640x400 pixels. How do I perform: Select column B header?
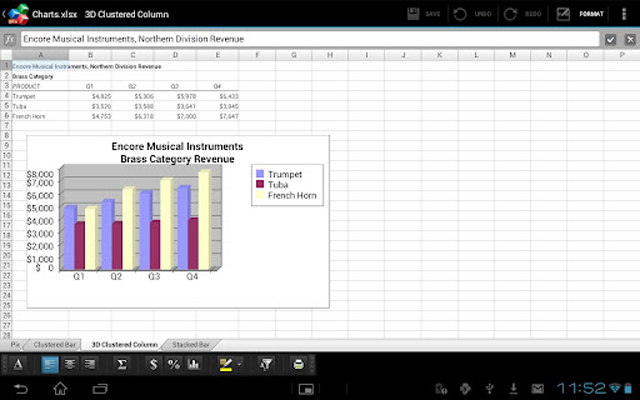90,55
